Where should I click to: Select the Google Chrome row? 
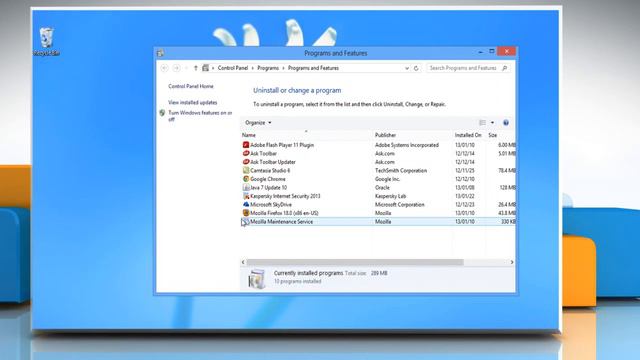378,179
